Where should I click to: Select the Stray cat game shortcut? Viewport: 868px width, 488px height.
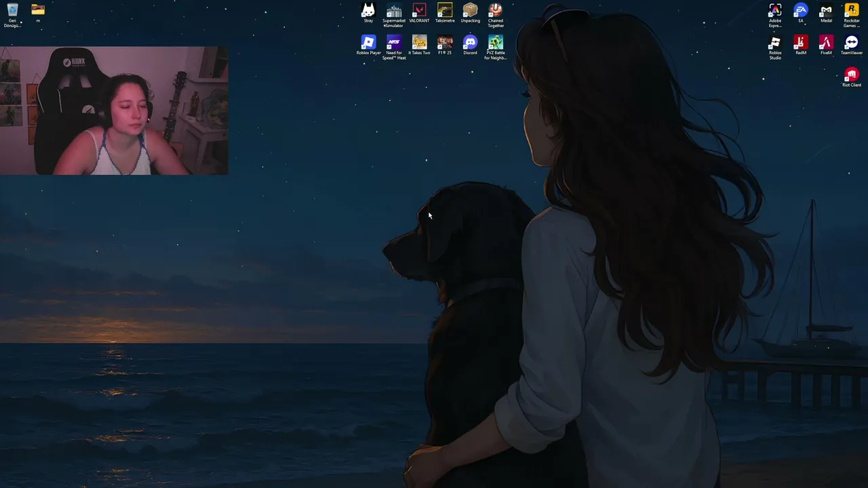368,13
